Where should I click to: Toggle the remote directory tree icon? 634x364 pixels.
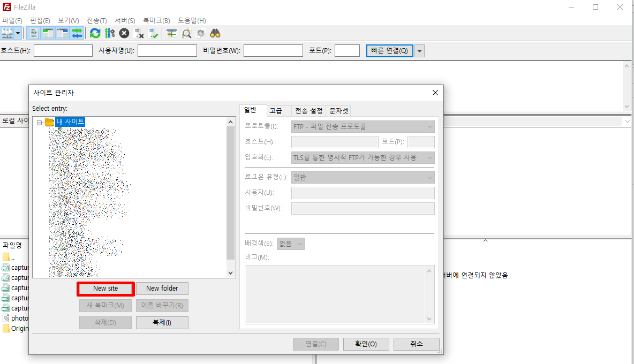pos(62,33)
